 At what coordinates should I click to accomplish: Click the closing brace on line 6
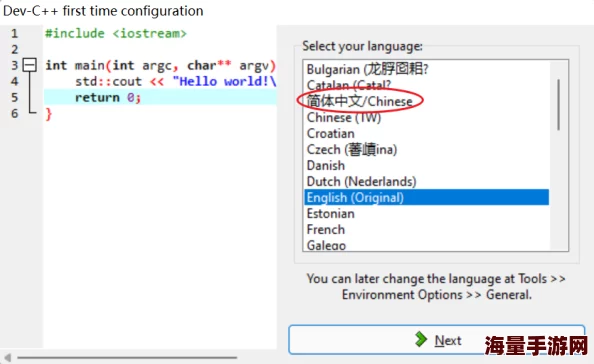48,114
